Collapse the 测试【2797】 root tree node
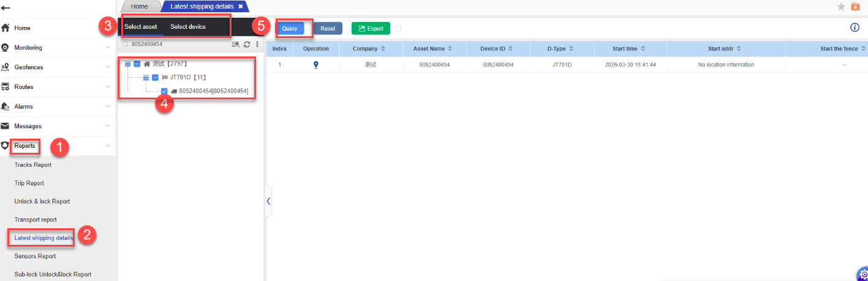The height and width of the screenshot is (281, 868). pyautogui.click(x=127, y=64)
